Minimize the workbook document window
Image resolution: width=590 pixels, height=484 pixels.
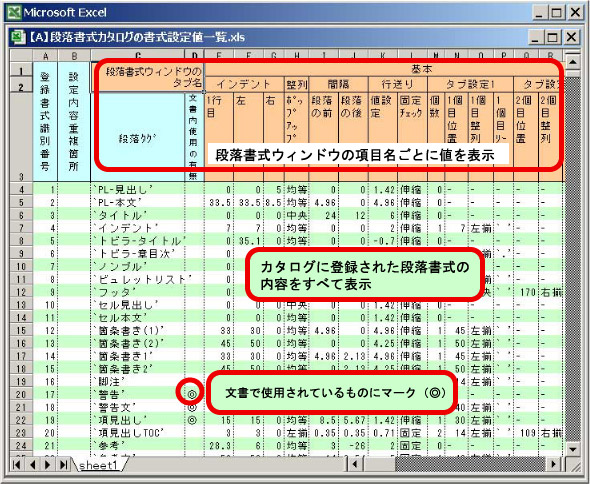535,38
